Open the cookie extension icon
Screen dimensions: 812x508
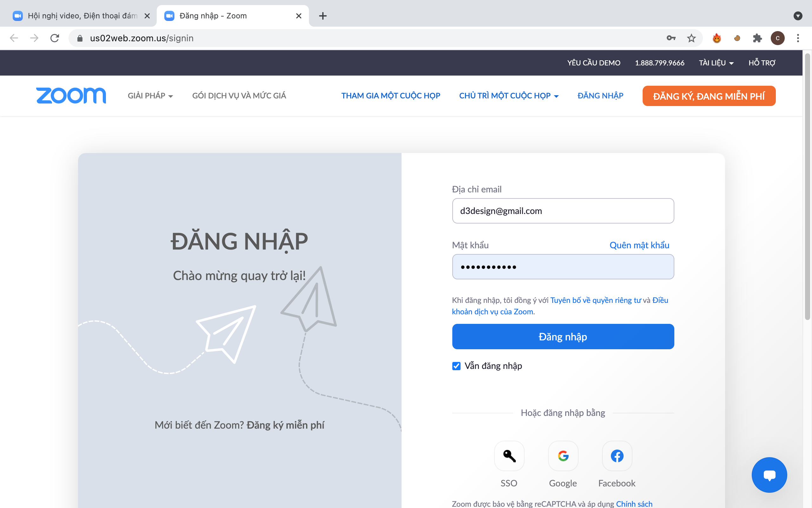737,38
